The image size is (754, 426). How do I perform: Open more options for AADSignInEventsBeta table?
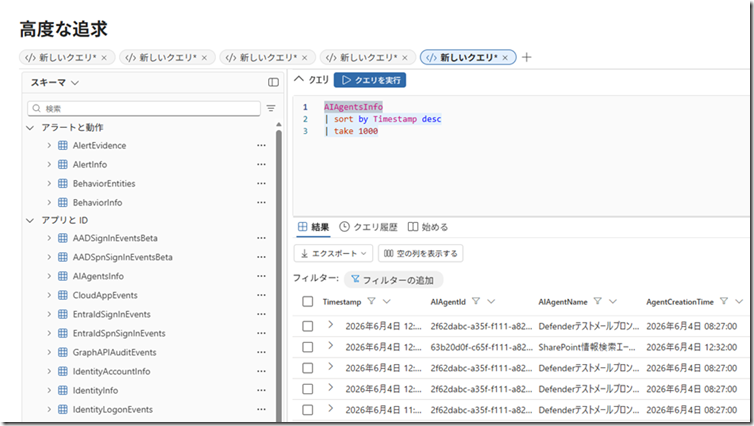tap(261, 238)
